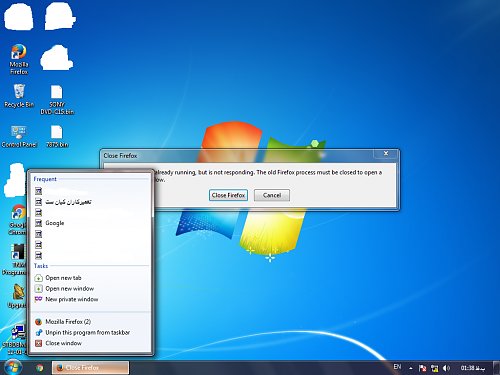Click the green plus icon beside Open new tab
The width and height of the screenshot is (500, 375).
click(x=39, y=278)
